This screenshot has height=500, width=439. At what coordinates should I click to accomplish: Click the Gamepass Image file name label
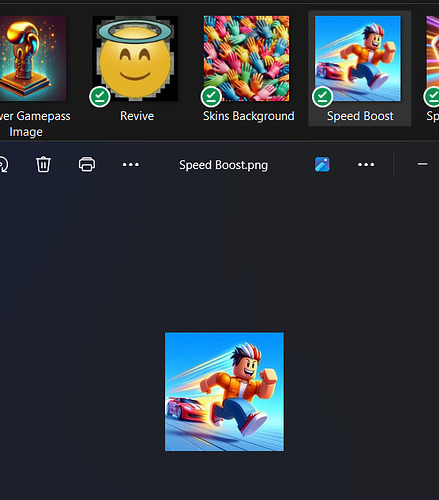click(35, 124)
